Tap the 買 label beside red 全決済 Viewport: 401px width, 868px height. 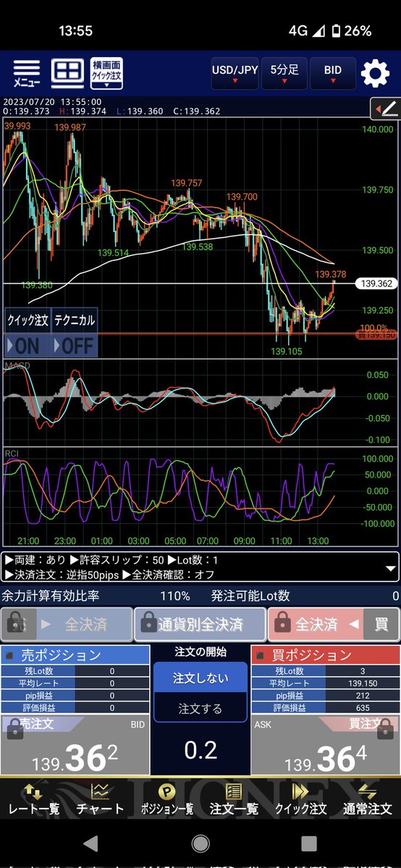click(x=381, y=624)
